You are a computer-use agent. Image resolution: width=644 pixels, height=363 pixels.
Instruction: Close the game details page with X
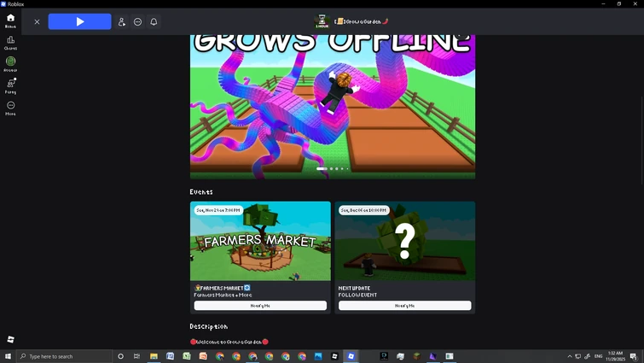pos(37,22)
